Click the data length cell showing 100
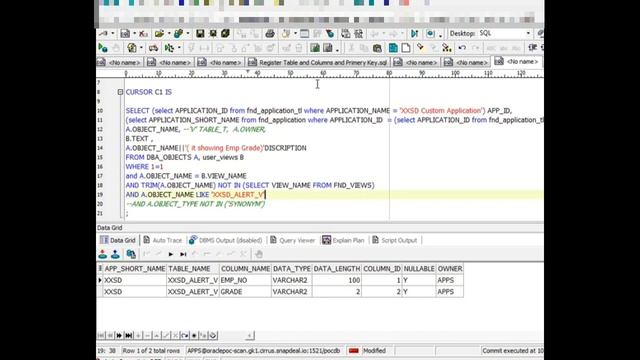The width and height of the screenshot is (640, 360). [x=337, y=280]
